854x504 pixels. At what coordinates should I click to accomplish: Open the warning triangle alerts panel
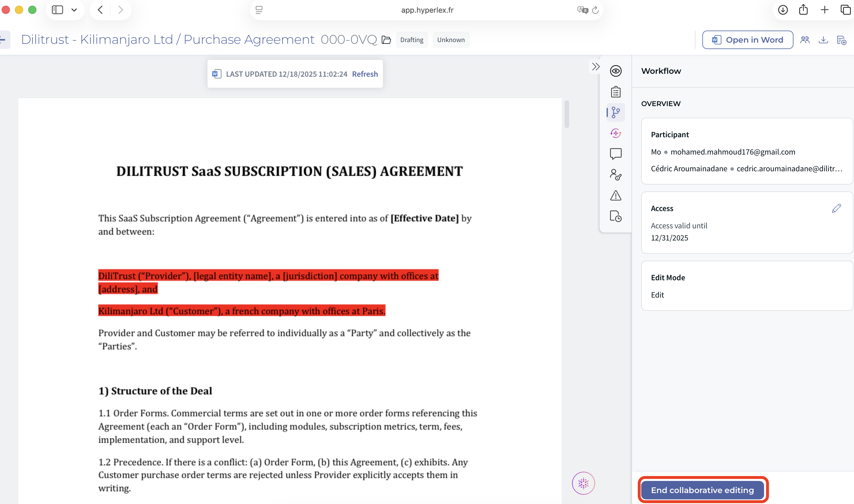coord(615,195)
